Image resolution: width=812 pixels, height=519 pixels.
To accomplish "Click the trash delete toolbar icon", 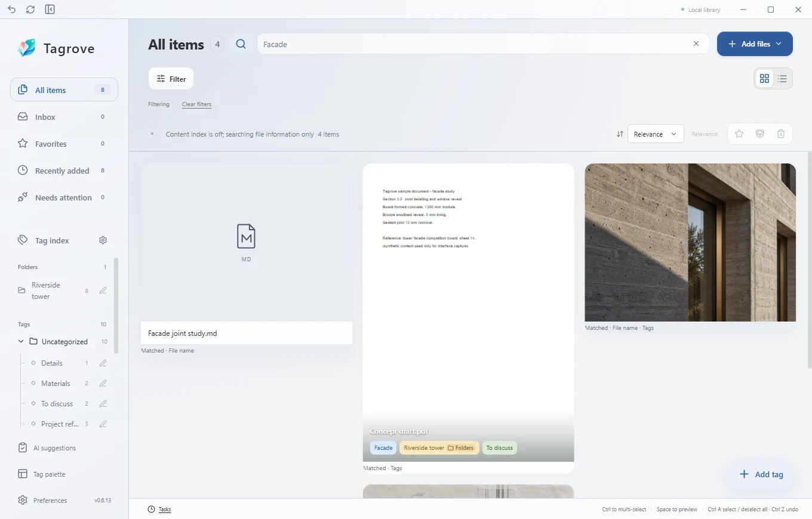I will 781,134.
